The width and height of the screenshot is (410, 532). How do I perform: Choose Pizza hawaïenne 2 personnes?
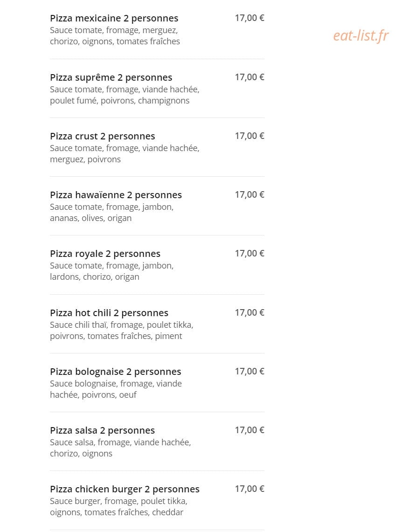(116, 195)
